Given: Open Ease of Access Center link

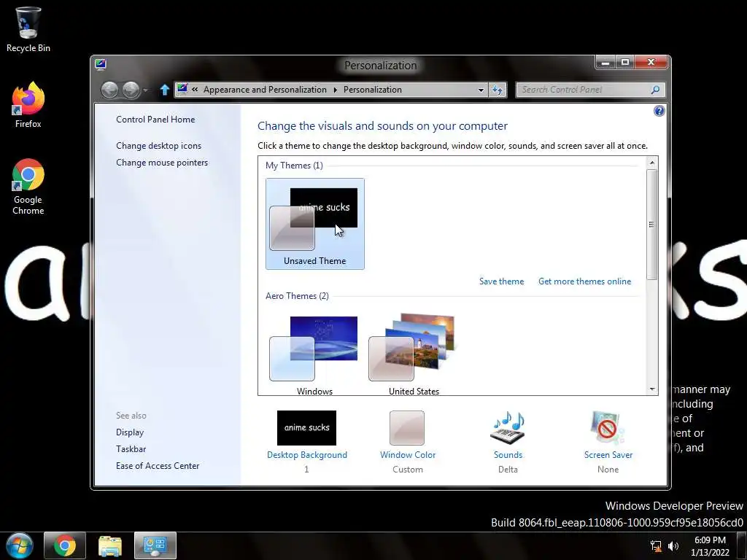Looking at the screenshot, I should 158,466.
